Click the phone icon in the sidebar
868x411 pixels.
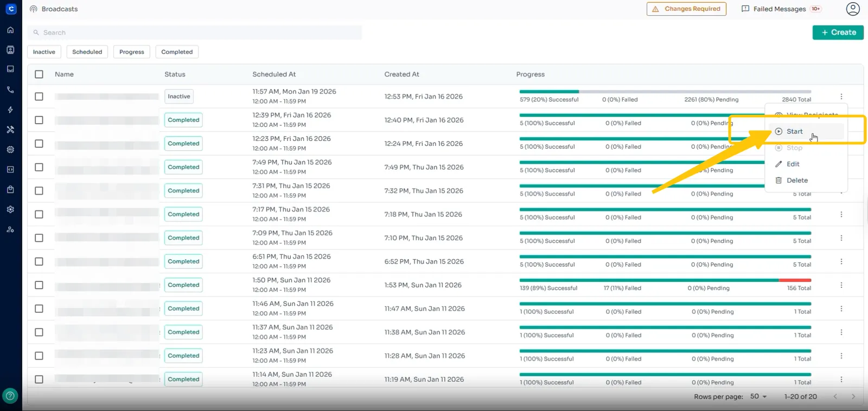click(10, 90)
